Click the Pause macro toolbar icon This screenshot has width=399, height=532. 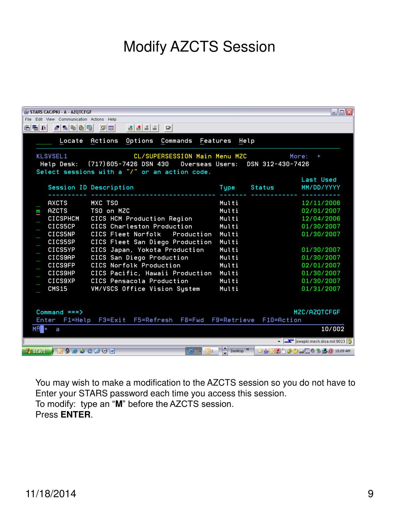pyautogui.click(x=155, y=128)
